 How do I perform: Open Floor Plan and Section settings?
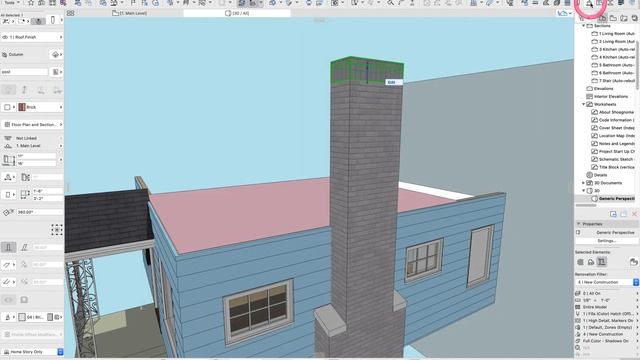(x=32, y=124)
